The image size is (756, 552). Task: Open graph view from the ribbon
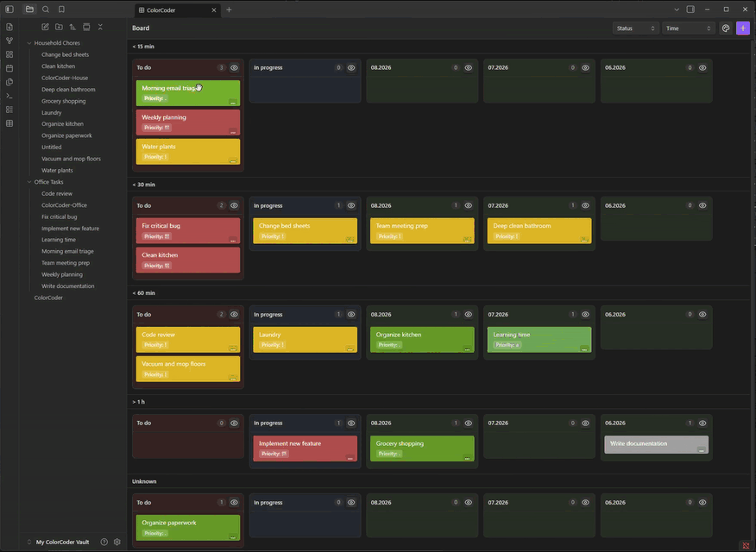(9, 41)
